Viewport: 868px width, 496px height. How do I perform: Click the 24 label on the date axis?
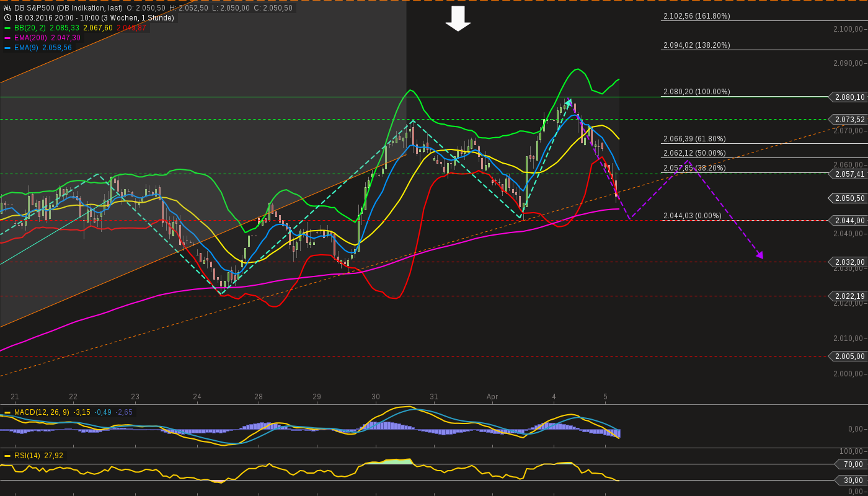click(197, 397)
